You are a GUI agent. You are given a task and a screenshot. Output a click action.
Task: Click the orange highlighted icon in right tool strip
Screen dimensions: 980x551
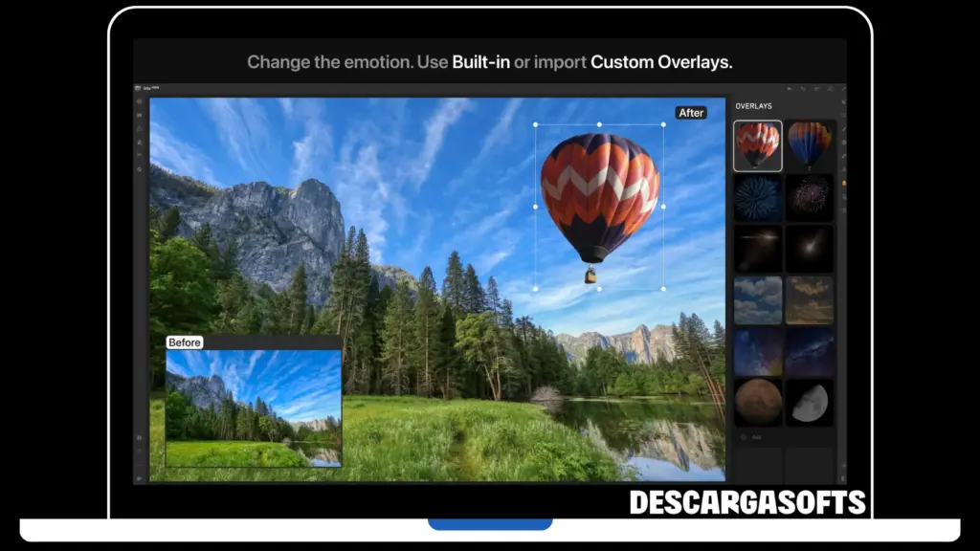point(843,183)
